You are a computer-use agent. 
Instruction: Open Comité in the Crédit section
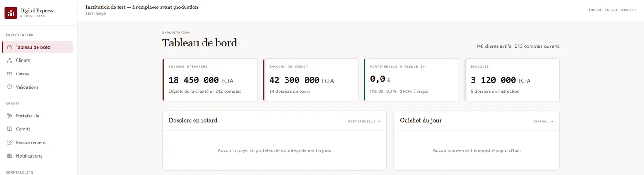point(38,129)
